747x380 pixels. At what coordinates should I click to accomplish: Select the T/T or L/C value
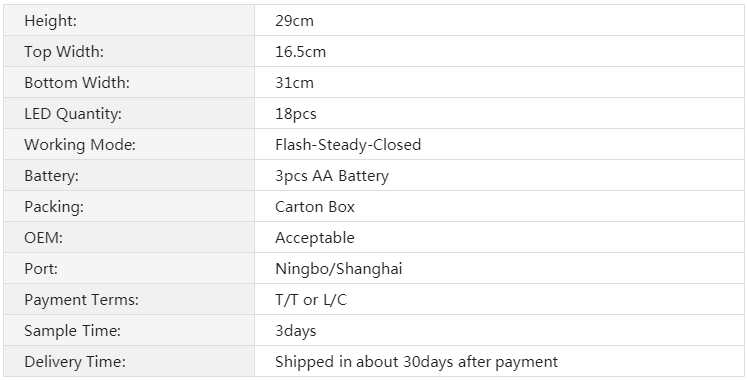click(311, 300)
